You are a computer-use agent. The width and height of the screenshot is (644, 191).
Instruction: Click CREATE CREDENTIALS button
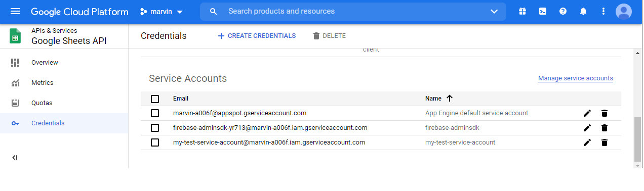(257, 36)
